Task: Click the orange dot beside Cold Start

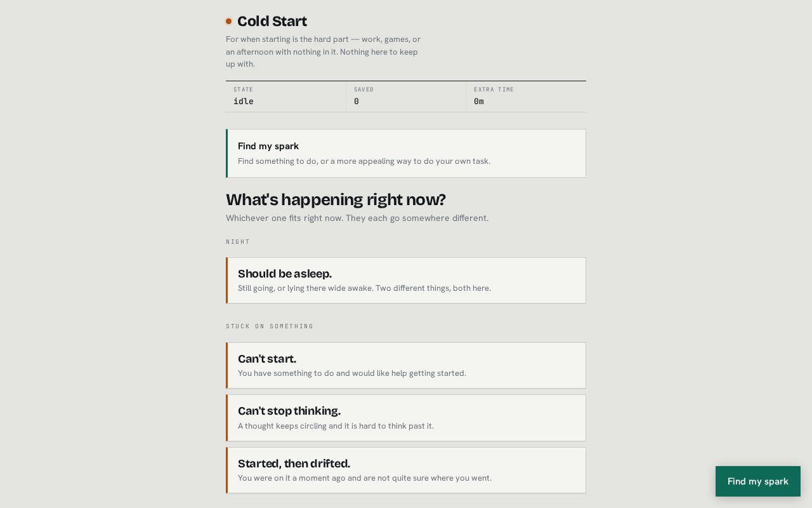Action: 229,22
